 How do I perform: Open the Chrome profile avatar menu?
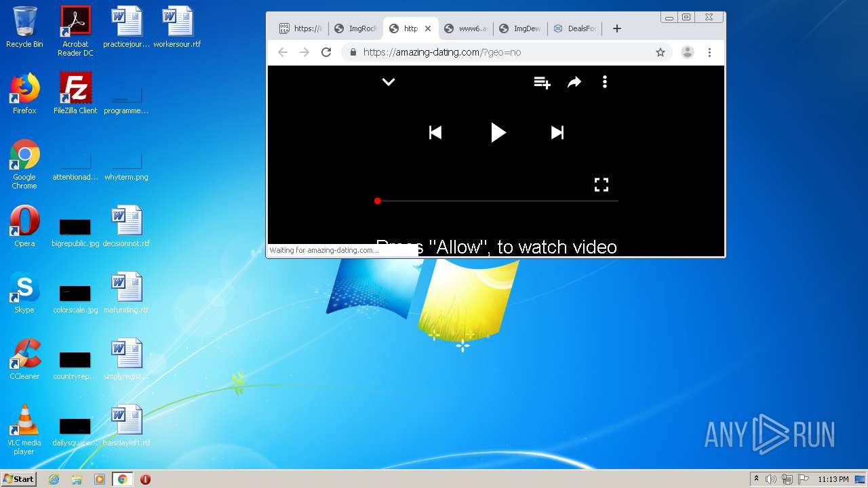[x=688, y=52]
